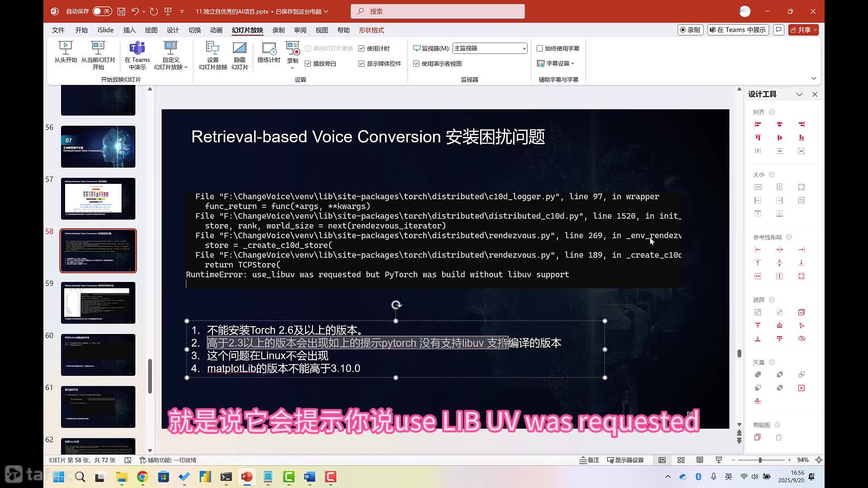The width and height of the screenshot is (868, 488).
Task: Click zoom in plus button
Action: point(789,460)
